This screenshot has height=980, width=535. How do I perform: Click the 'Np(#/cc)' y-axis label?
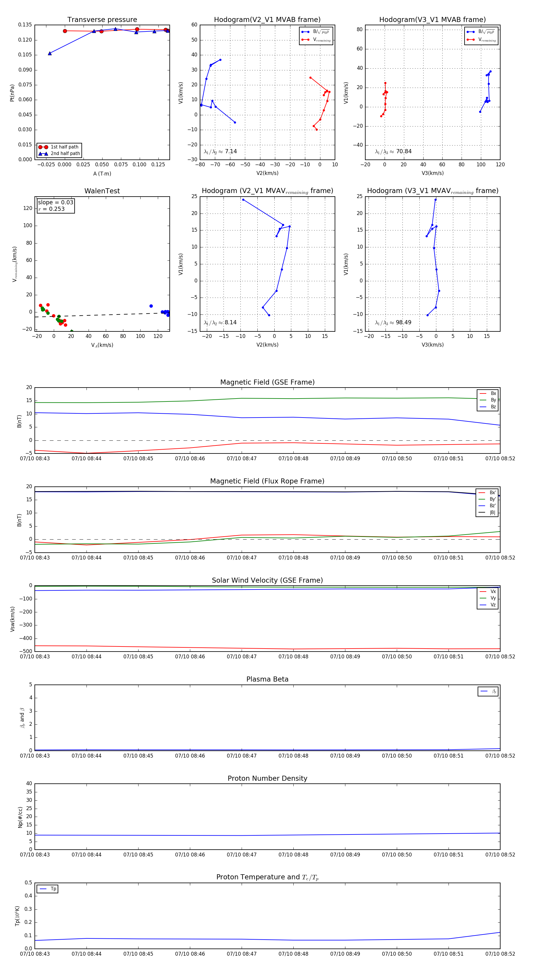(x=20, y=817)
